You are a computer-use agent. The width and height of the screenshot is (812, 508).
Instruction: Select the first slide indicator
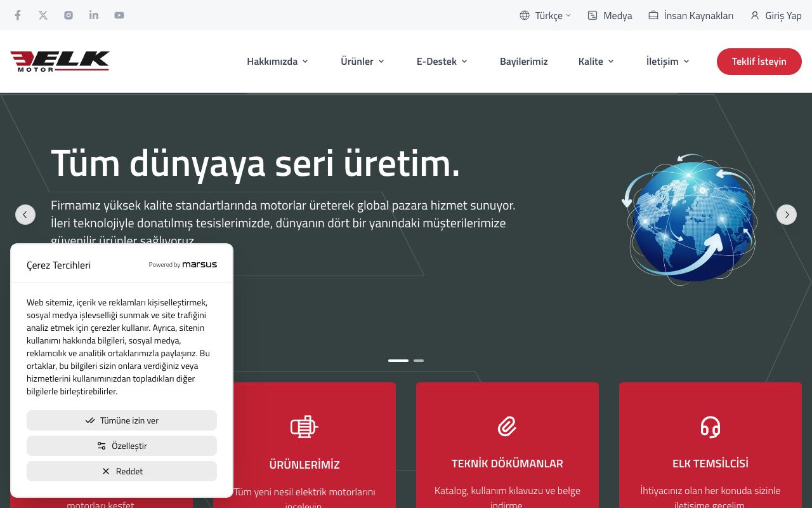(398, 361)
